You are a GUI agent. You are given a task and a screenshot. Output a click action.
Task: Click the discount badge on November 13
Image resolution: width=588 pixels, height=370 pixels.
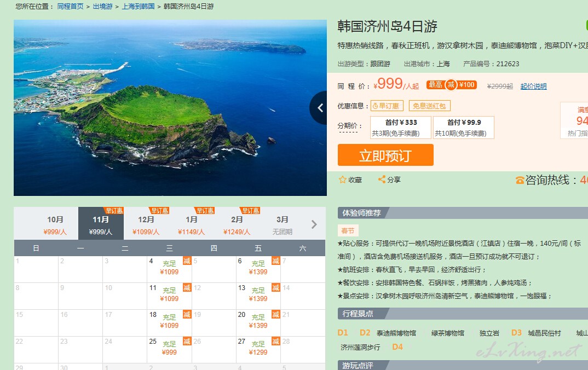[275, 287]
